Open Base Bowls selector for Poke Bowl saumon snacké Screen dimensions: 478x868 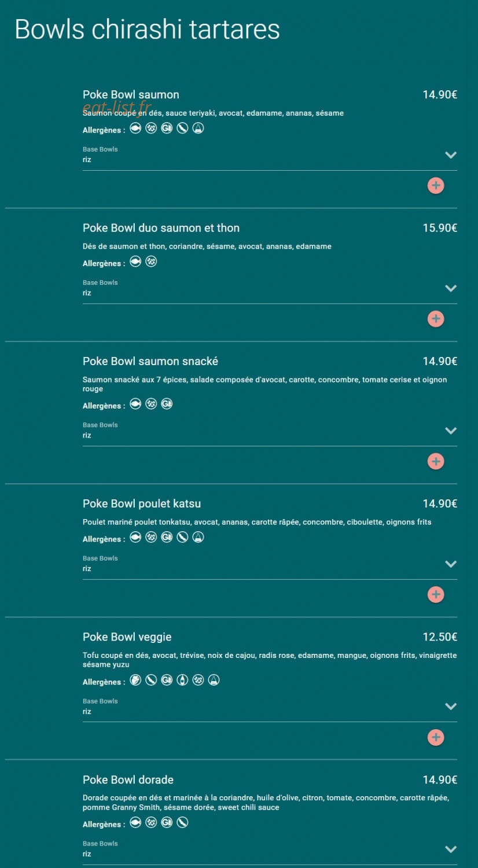point(270,431)
